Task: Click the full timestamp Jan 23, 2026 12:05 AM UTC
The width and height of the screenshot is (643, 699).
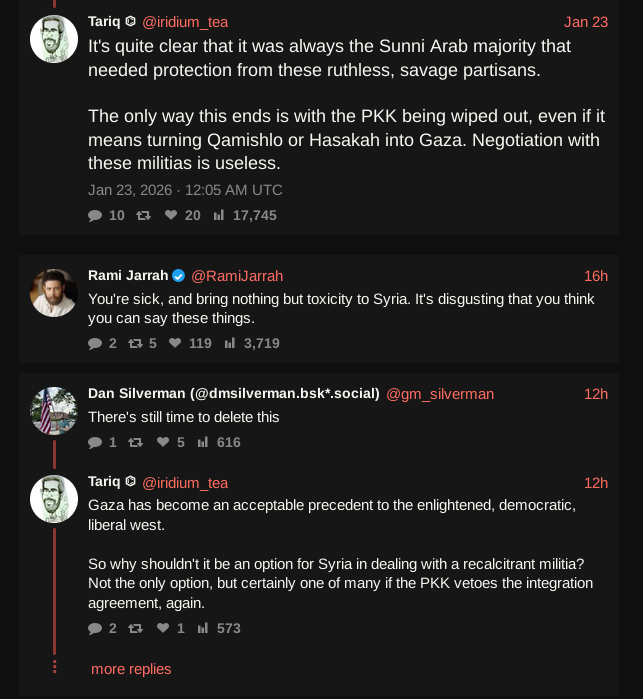Action: click(x=185, y=190)
